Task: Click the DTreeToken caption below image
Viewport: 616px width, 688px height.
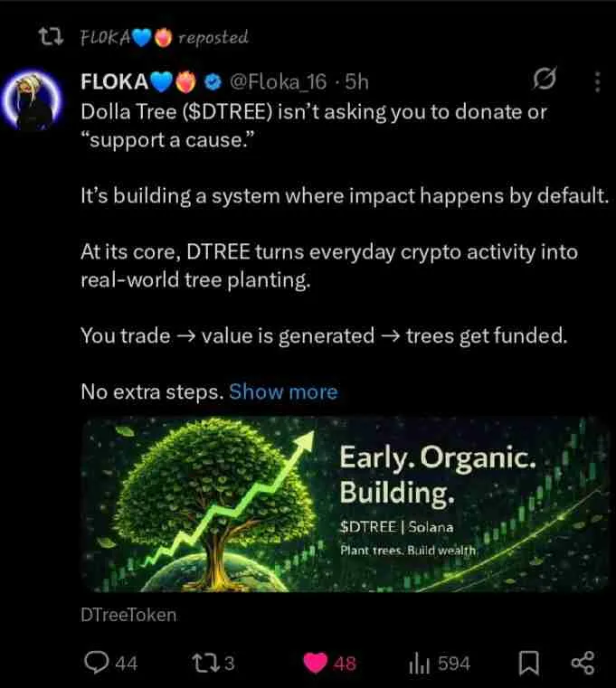Action: point(128,615)
